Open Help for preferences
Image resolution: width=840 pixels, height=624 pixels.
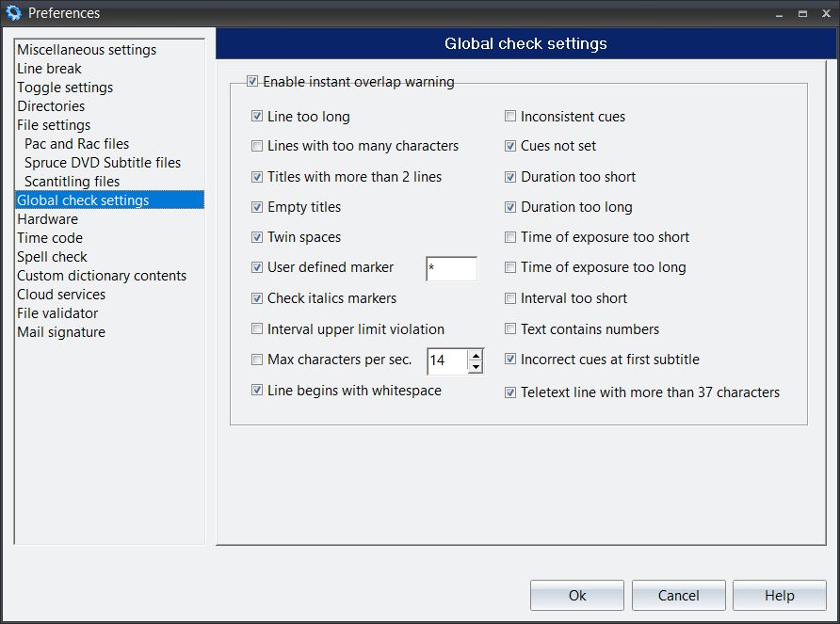click(780, 595)
